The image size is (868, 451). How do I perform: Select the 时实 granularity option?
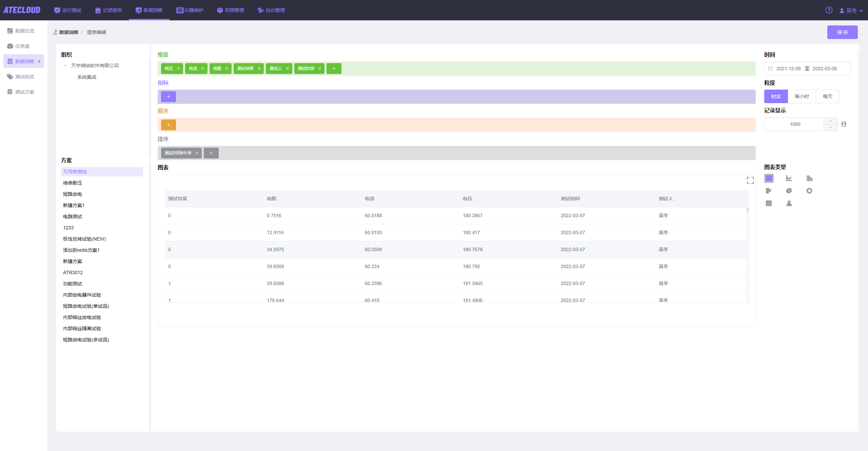tap(776, 96)
